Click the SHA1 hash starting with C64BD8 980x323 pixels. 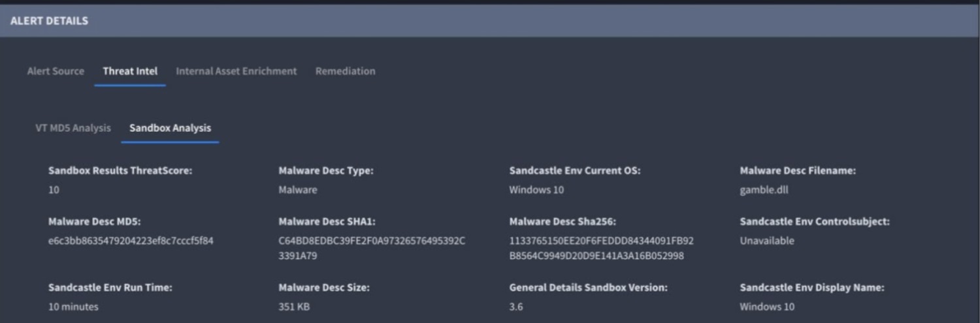coord(372,248)
